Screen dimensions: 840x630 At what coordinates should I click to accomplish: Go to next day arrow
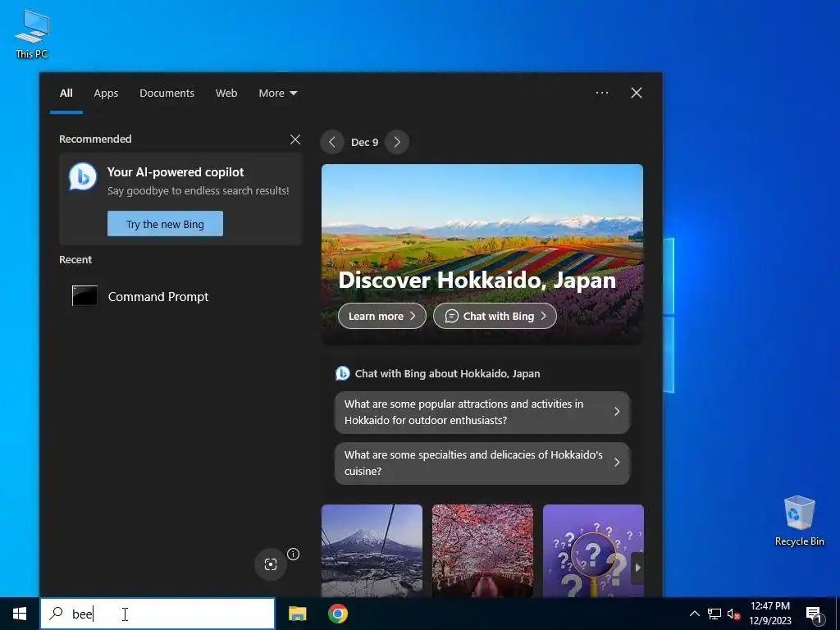tap(397, 142)
